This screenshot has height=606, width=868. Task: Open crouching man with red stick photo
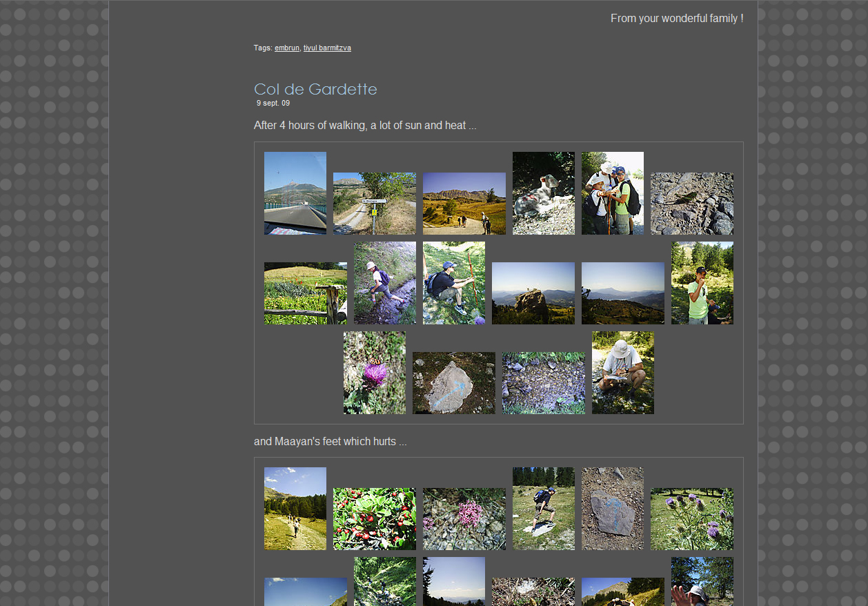454,282
